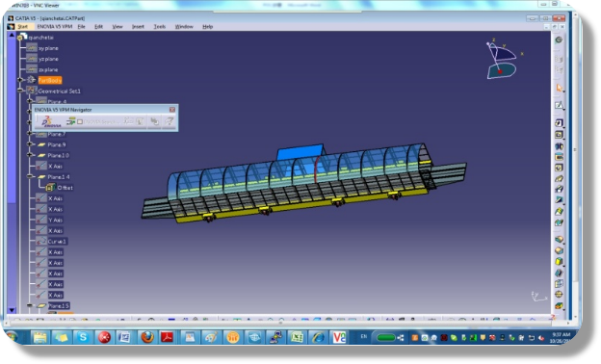The width and height of the screenshot is (601, 364).
Task: Open Excel from the taskbar
Action: [x=297, y=337]
